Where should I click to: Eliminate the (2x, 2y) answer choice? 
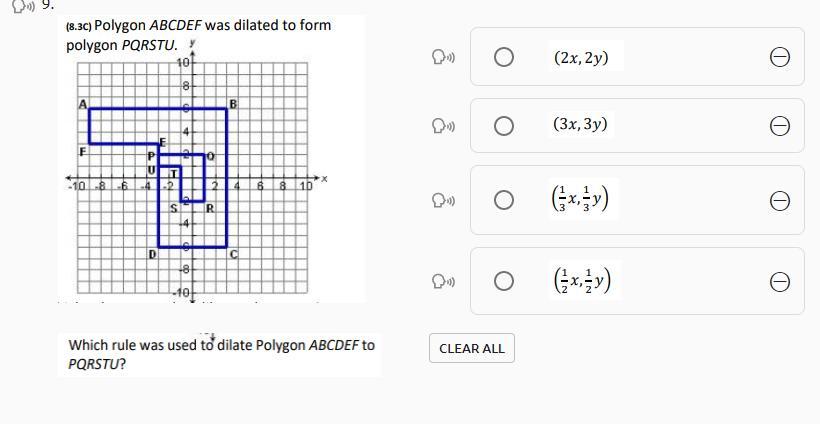pos(780,58)
